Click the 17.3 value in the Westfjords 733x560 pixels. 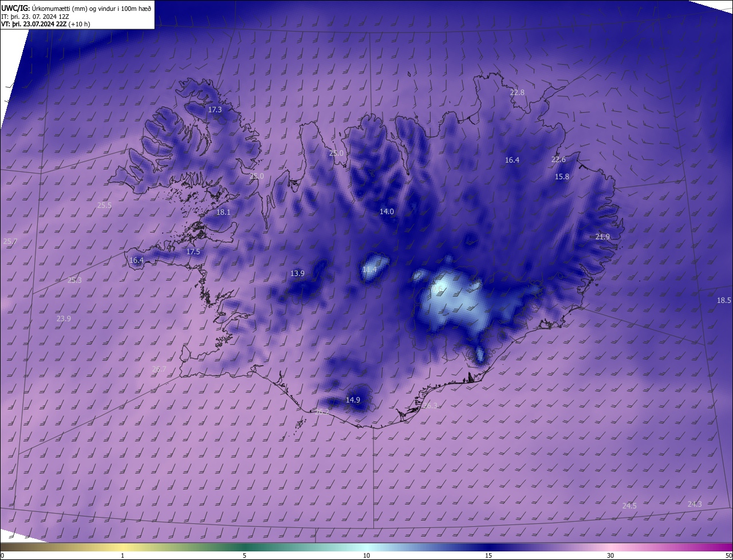215,109
